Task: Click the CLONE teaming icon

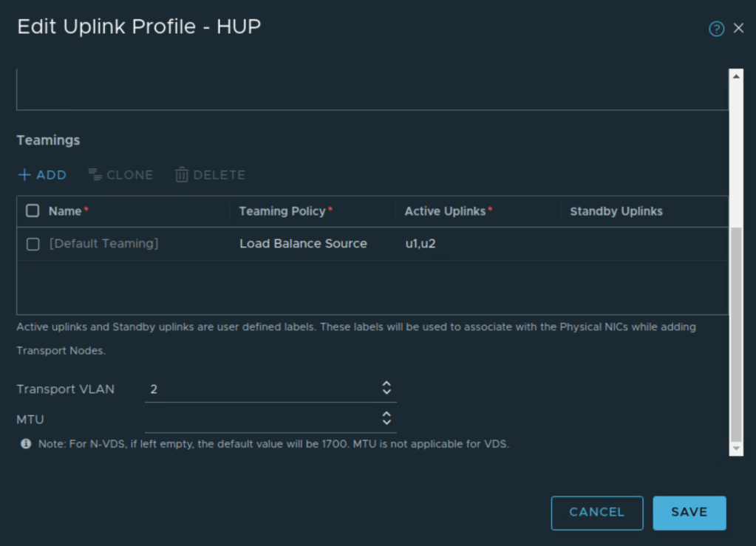Action: [95, 175]
